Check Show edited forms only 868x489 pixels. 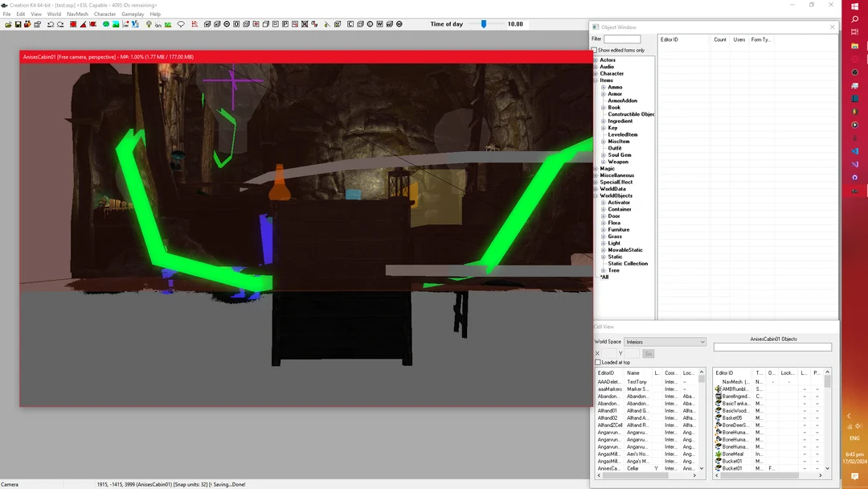click(596, 50)
